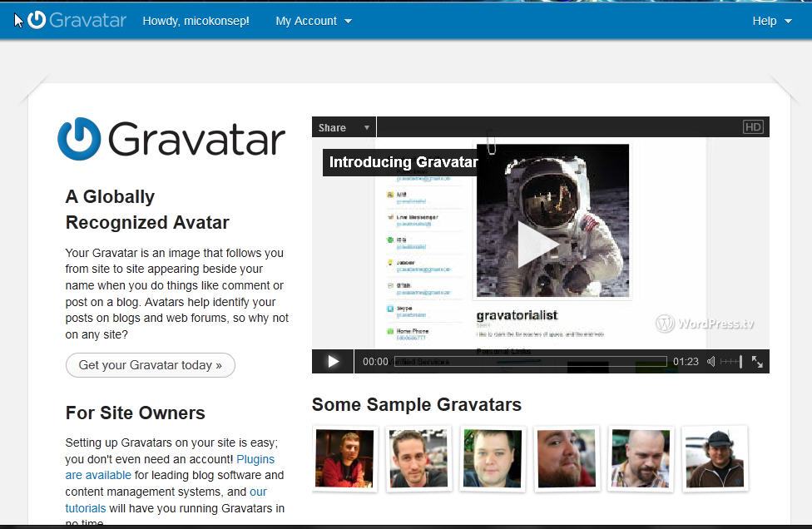Enter fullscreen mode for the video
This screenshot has width=812, height=529.
[x=757, y=362]
